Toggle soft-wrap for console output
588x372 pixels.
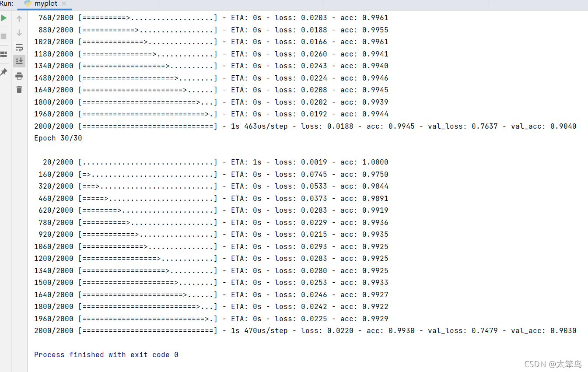click(19, 47)
